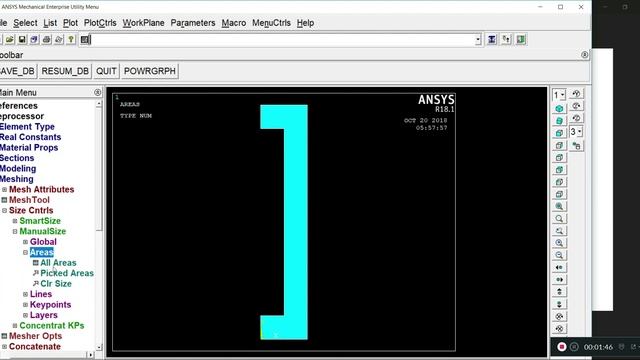Collapse the Size Cntrls tree node
This screenshot has height=360, width=640.
[4, 211]
